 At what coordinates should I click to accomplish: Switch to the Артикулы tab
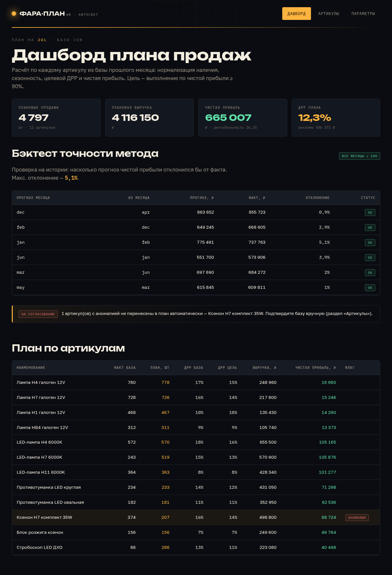tap(329, 14)
